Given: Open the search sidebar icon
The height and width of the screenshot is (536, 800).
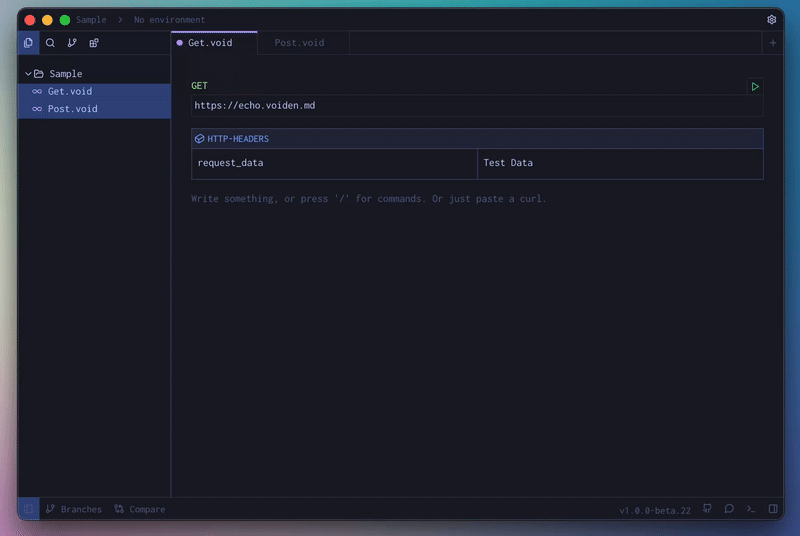Looking at the screenshot, I should coord(50,43).
